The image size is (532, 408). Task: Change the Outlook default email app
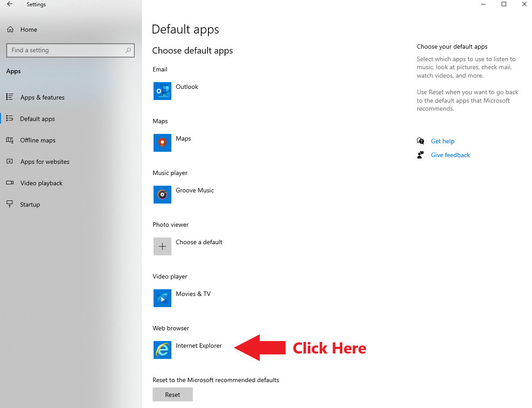point(187,87)
